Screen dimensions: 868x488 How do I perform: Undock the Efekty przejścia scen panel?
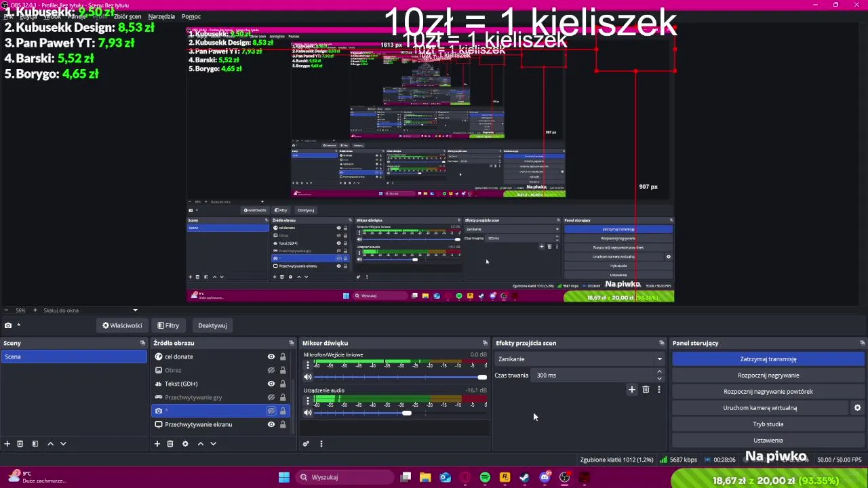(x=662, y=343)
